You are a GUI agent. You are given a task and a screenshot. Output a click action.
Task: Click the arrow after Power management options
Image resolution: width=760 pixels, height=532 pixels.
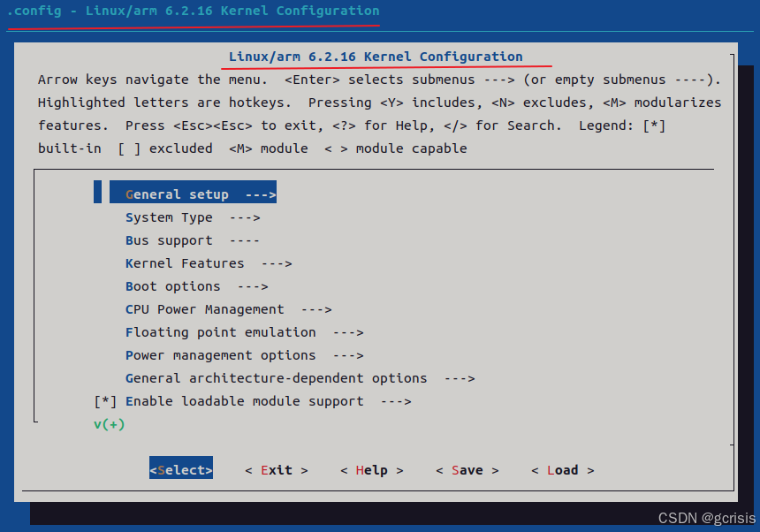tap(348, 355)
